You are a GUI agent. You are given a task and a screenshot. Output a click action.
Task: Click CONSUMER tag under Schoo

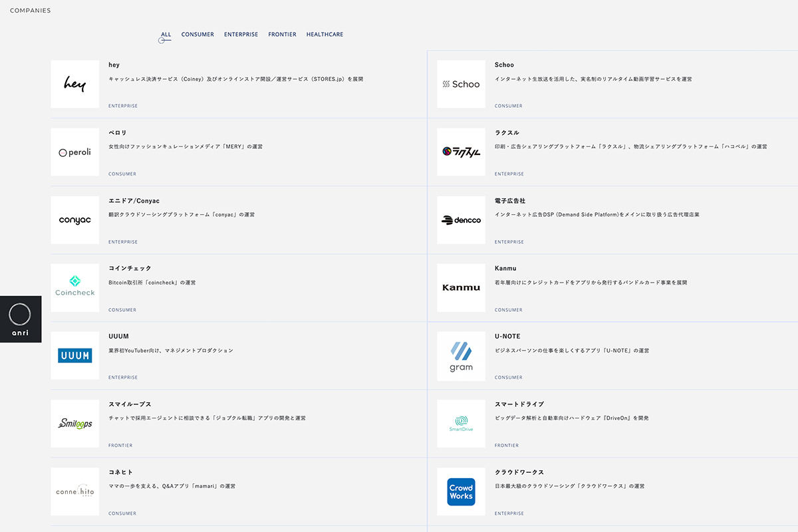pos(509,106)
